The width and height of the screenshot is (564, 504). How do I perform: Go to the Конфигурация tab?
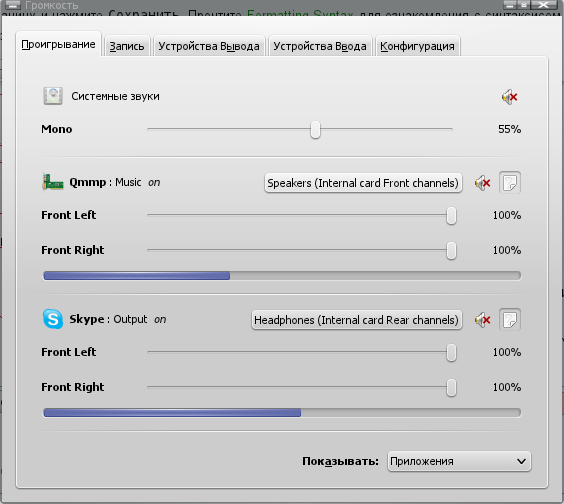[x=417, y=46]
